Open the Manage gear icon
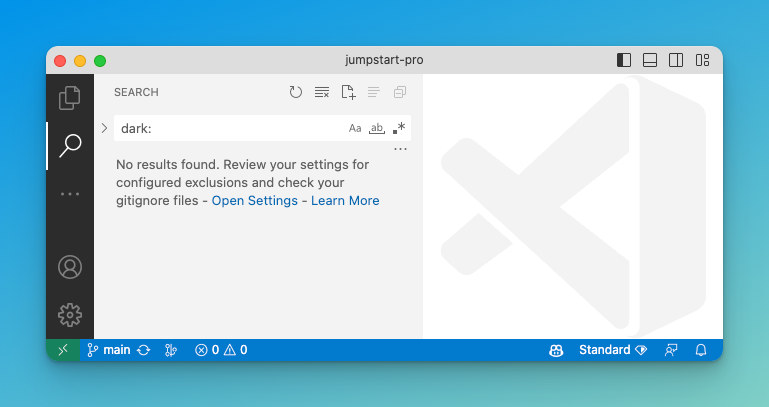The width and height of the screenshot is (769, 407). pyautogui.click(x=70, y=315)
